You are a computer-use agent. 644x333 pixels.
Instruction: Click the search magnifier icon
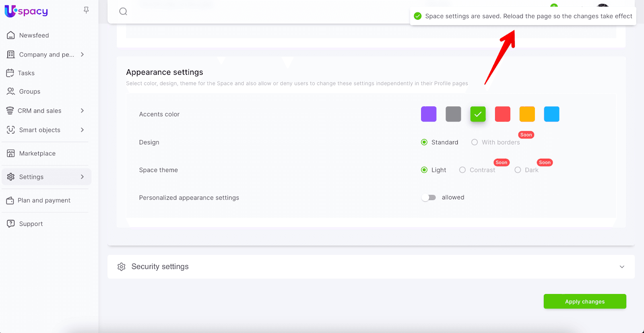pyautogui.click(x=123, y=12)
